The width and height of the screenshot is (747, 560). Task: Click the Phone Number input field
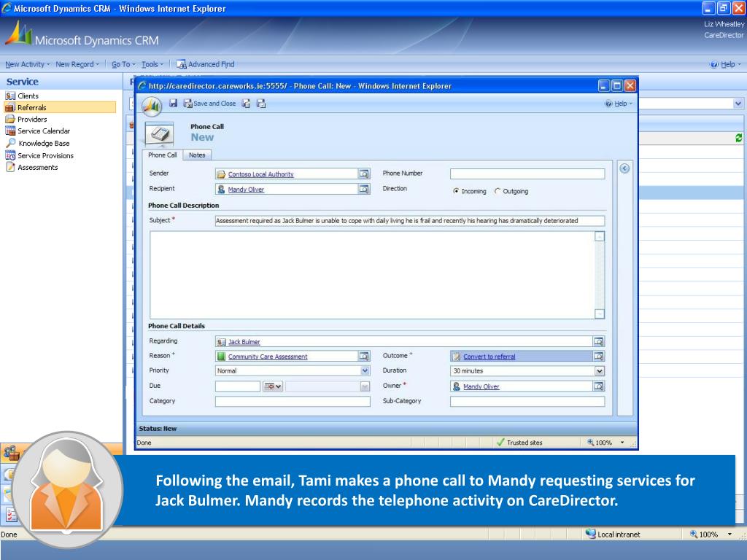click(x=527, y=174)
